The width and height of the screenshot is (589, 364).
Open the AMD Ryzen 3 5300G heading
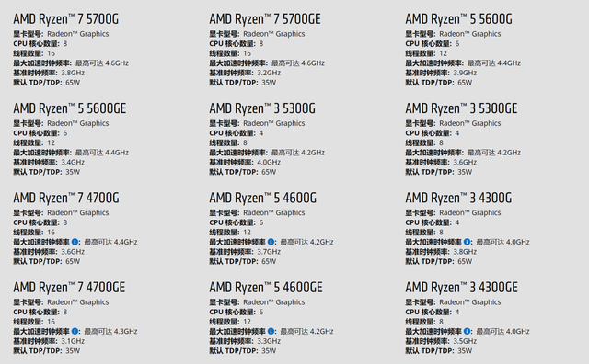(262, 108)
